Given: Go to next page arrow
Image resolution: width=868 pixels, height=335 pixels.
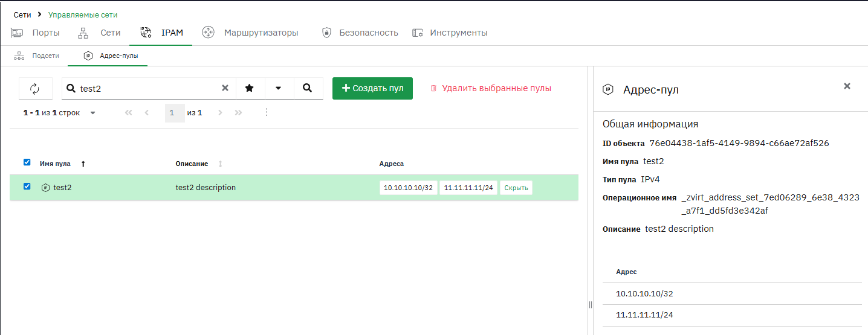Looking at the screenshot, I should coord(220,113).
